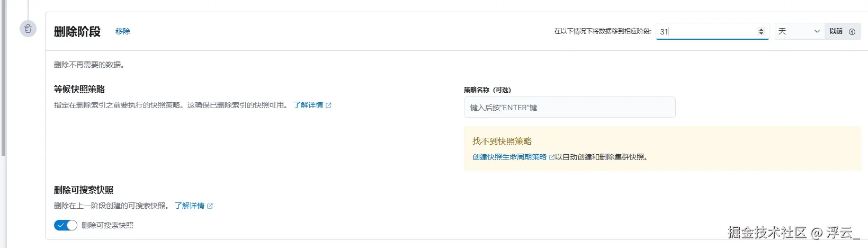This screenshot has width=868, height=248.
Task: Click external-link icon after 创建快照生命周期策略
Action: pyautogui.click(x=552, y=157)
